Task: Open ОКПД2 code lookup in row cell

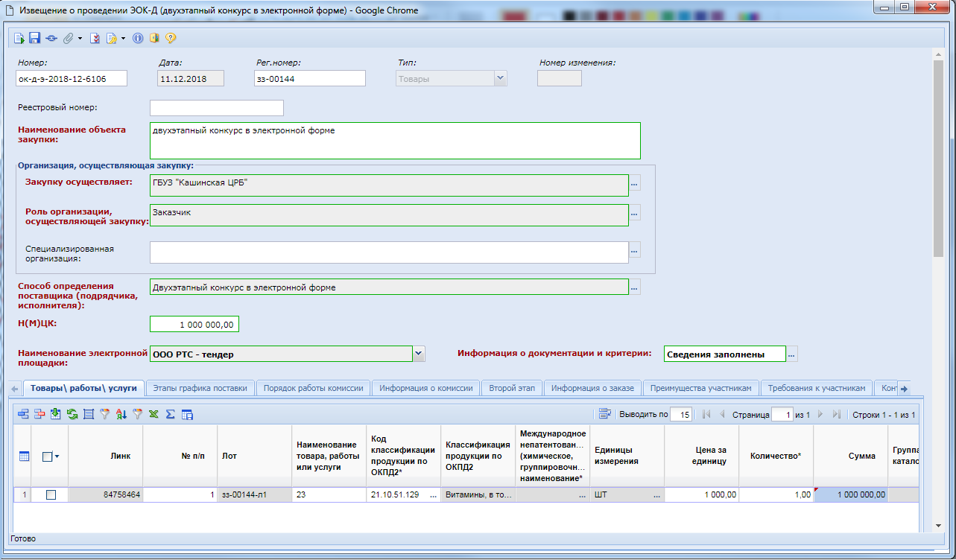Action: pos(434,494)
